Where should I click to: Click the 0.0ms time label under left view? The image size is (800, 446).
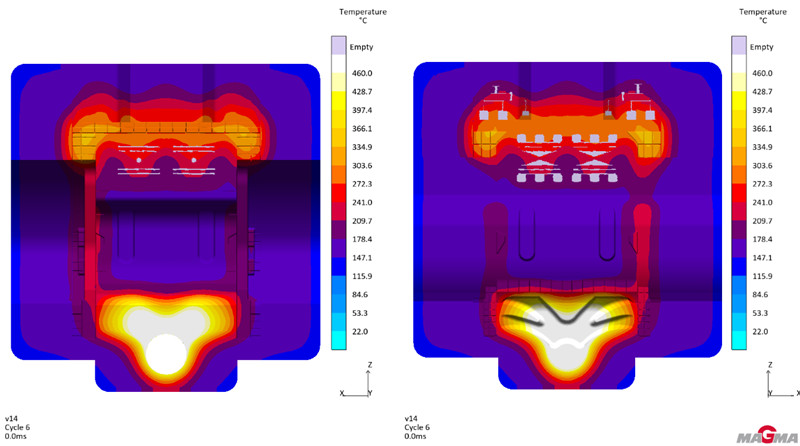(17, 436)
